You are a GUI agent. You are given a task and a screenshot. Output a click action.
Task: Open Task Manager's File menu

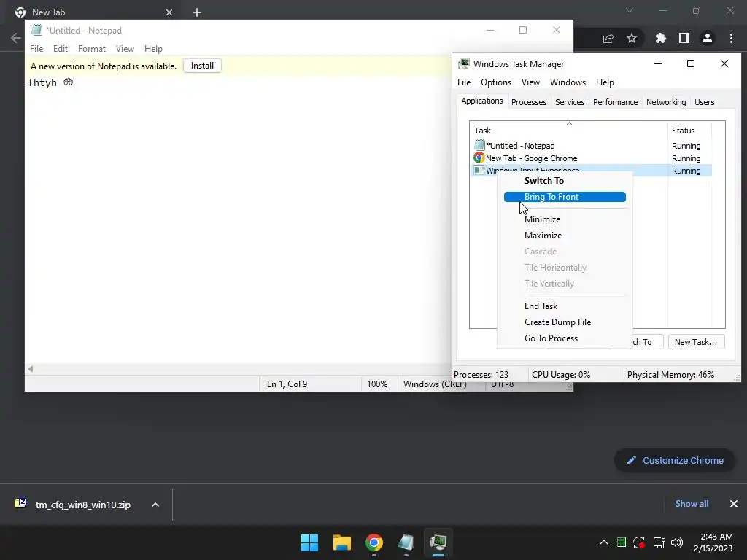click(464, 82)
